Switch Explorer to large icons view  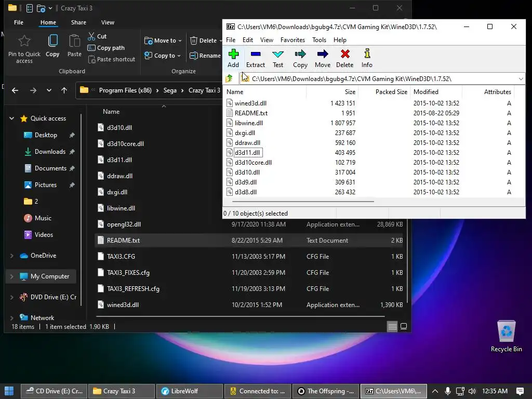coord(404,326)
